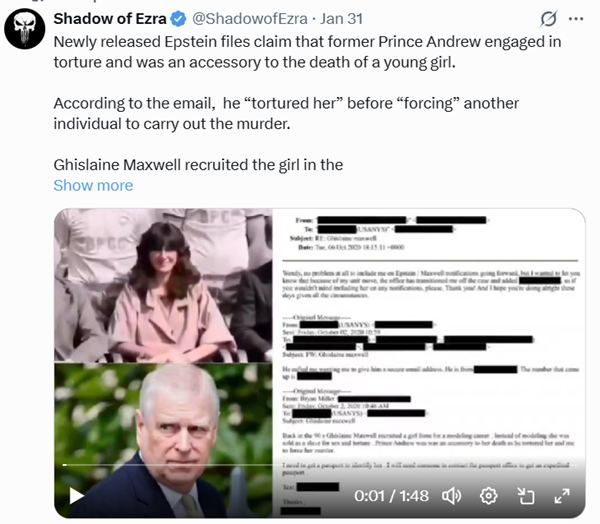Toggle picture-in-picture mode icon
The image size is (600, 524).
[526, 496]
